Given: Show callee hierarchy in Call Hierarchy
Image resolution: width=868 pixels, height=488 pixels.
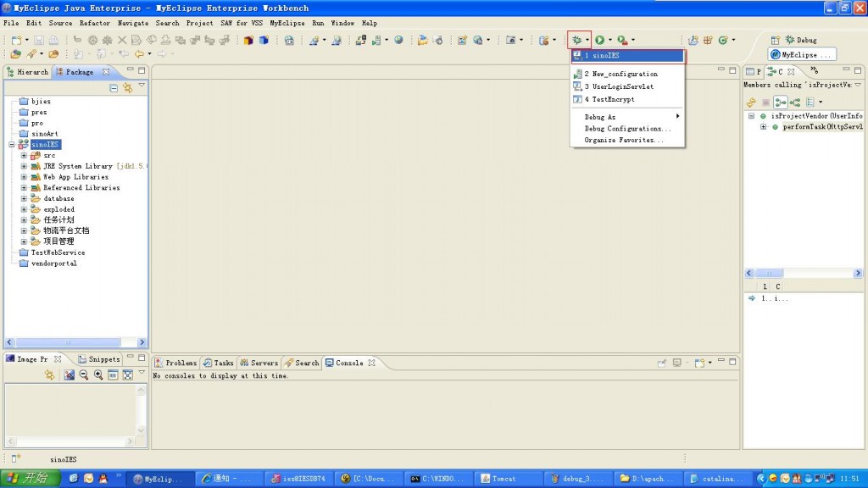Looking at the screenshot, I should tap(795, 103).
